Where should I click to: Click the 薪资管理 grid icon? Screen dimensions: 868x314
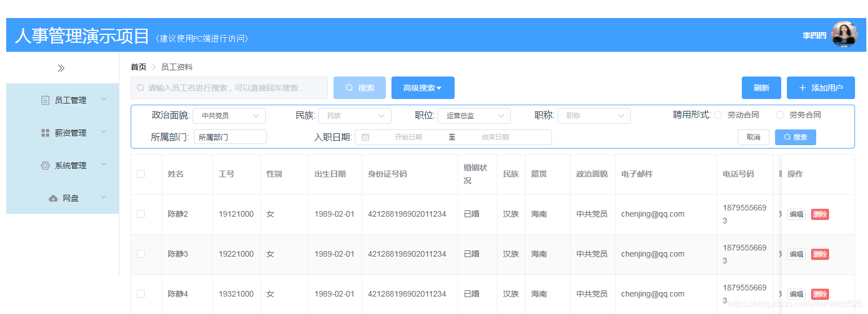point(45,133)
